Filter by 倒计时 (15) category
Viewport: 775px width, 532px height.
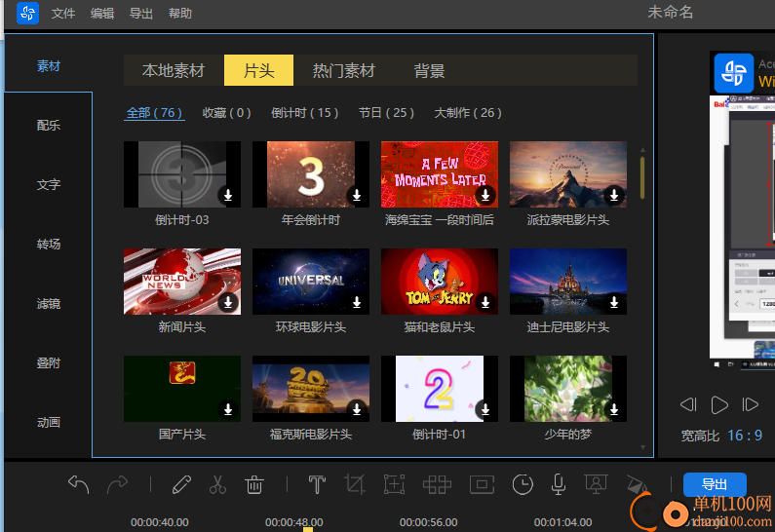[x=305, y=113]
